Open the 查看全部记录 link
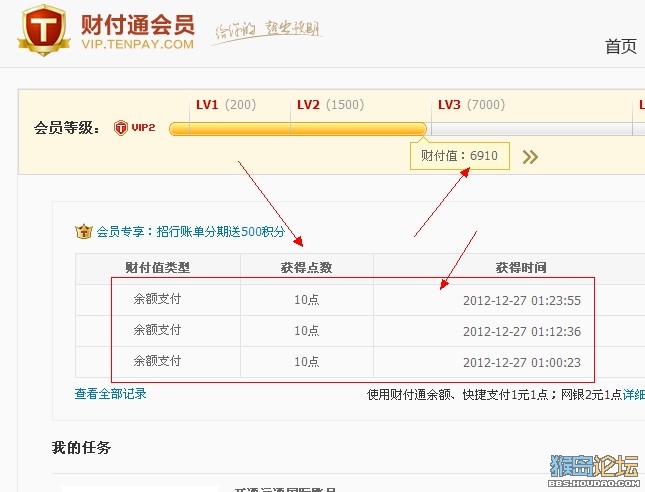Viewport: 645px width, 492px height. [110, 394]
